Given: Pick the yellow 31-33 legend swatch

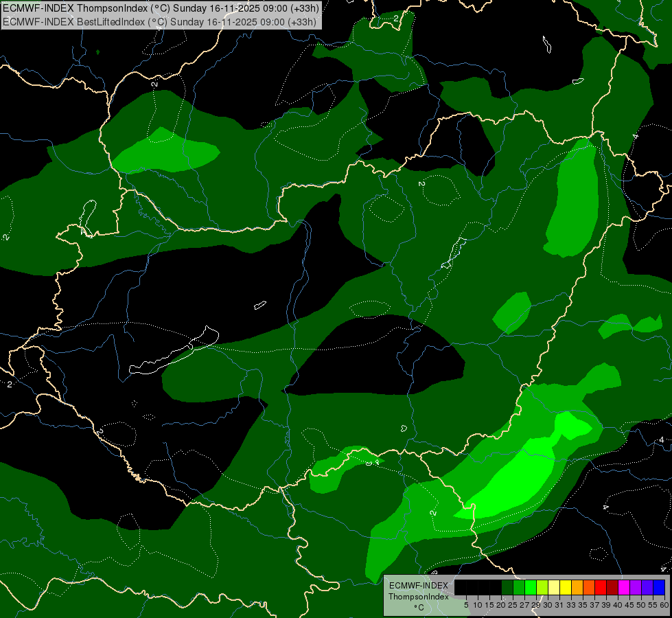Looking at the screenshot, I should point(566,587).
